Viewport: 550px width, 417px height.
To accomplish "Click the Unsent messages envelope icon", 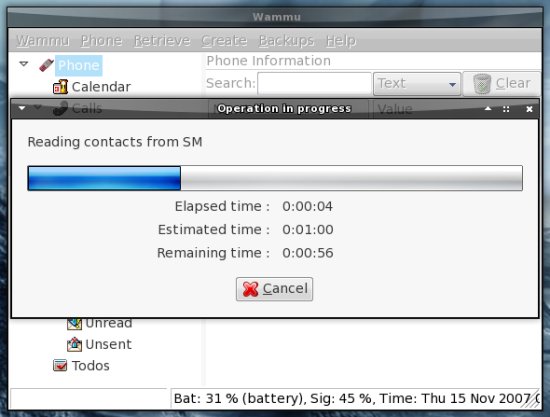I will (74, 344).
